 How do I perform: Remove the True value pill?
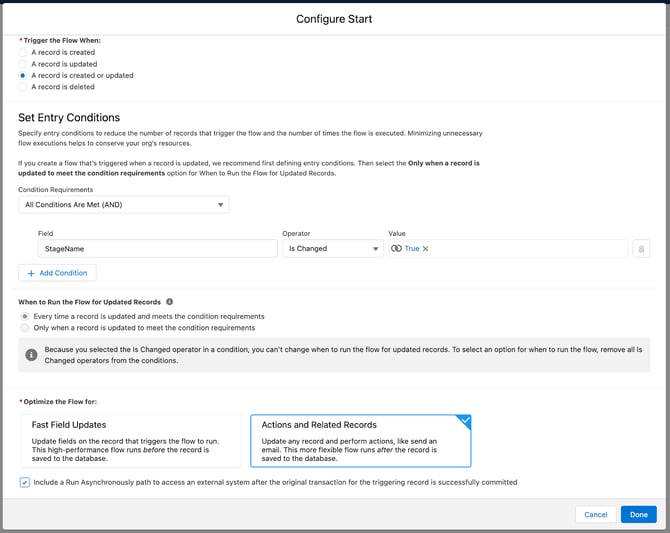coord(425,248)
